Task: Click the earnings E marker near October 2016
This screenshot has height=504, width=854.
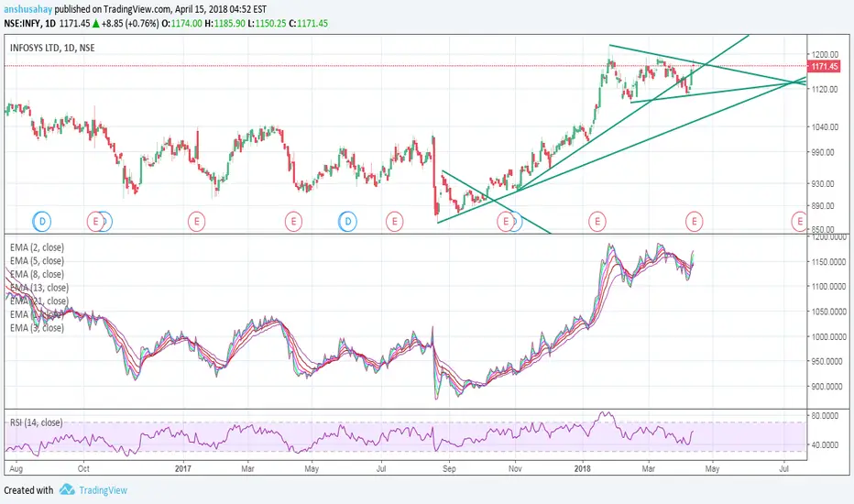Action: coord(96,222)
